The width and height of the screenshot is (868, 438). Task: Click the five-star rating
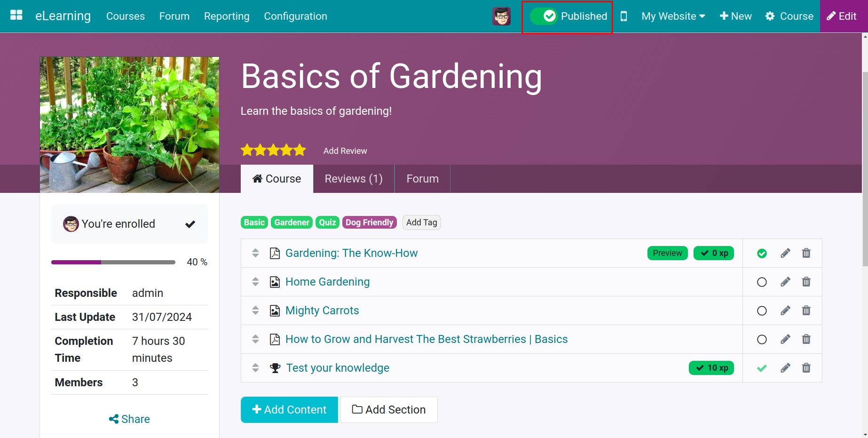point(273,151)
